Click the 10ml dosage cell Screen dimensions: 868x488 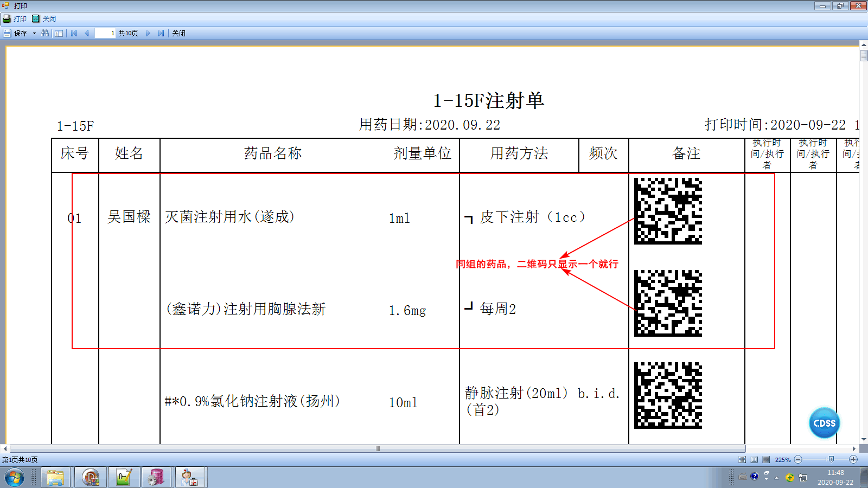coord(403,403)
